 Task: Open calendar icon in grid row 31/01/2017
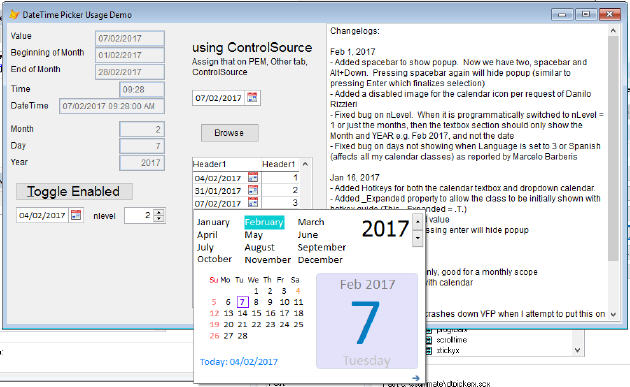(253, 190)
